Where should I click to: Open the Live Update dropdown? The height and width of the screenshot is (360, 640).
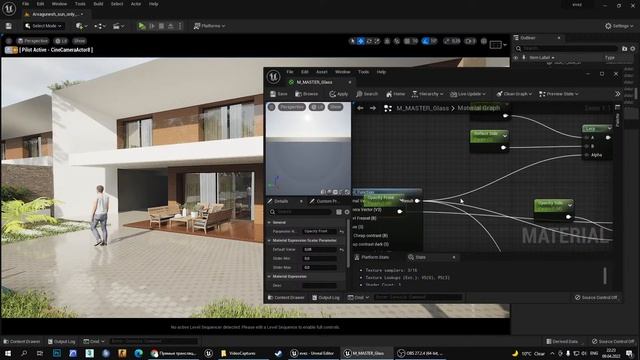coord(468,94)
